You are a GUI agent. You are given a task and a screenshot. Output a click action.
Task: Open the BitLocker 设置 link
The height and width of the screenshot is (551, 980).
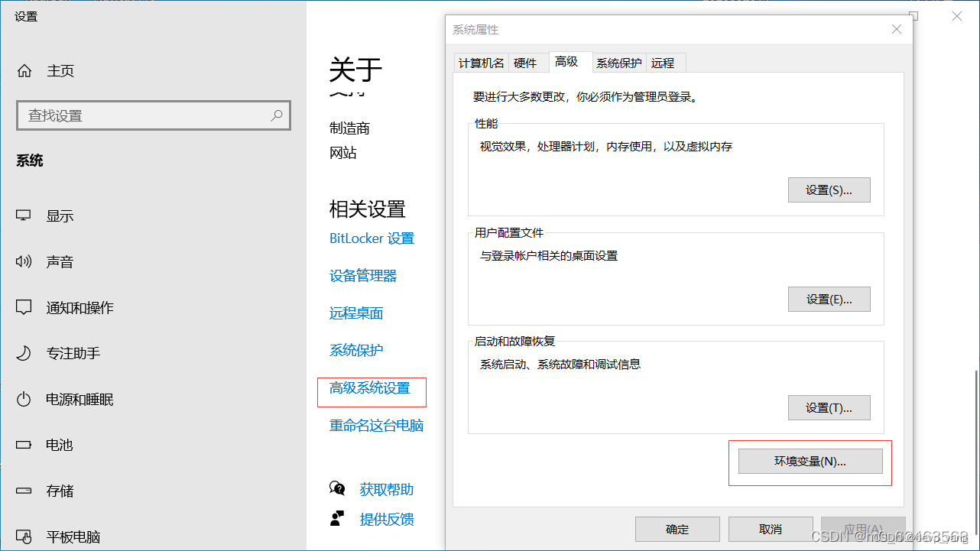(372, 238)
